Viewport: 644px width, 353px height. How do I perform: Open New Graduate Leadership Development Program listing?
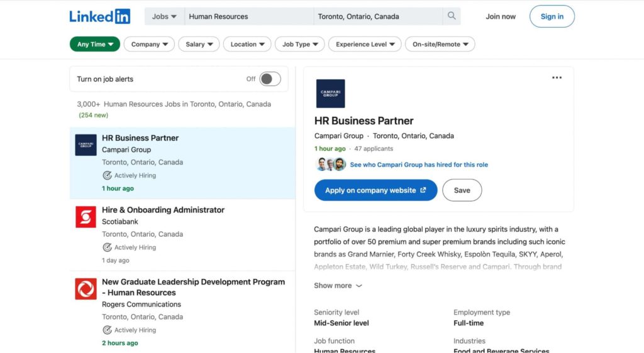pos(193,287)
